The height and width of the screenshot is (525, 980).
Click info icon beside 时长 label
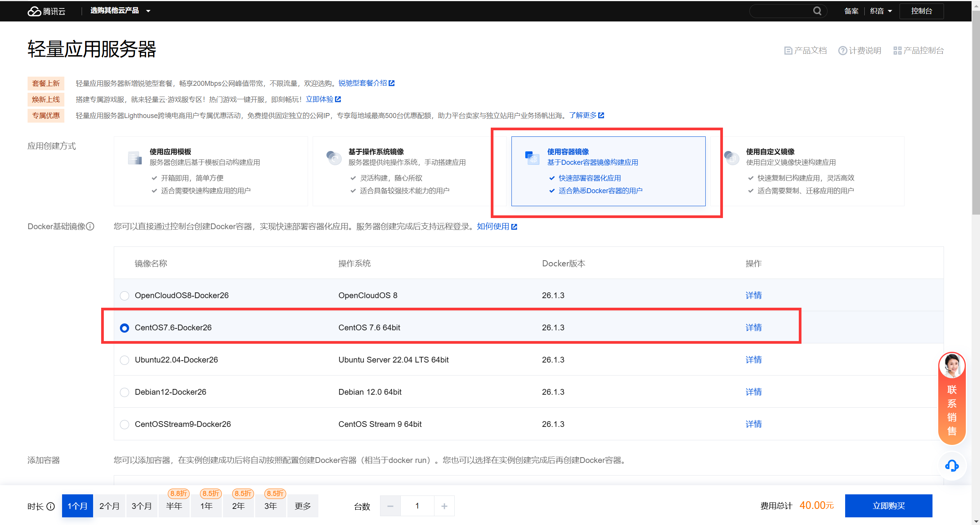pyautogui.click(x=51, y=507)
